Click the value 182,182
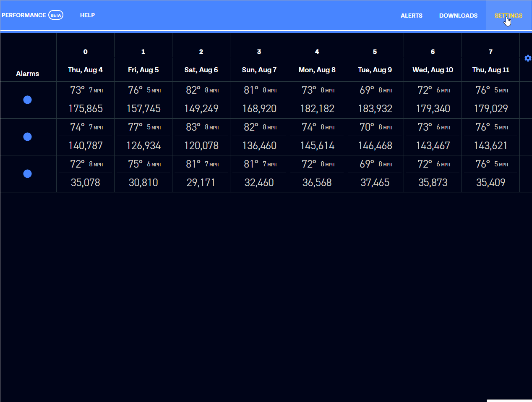Image resolution: width=532 pixels, height=402 pixels. (x=317, y=109)
